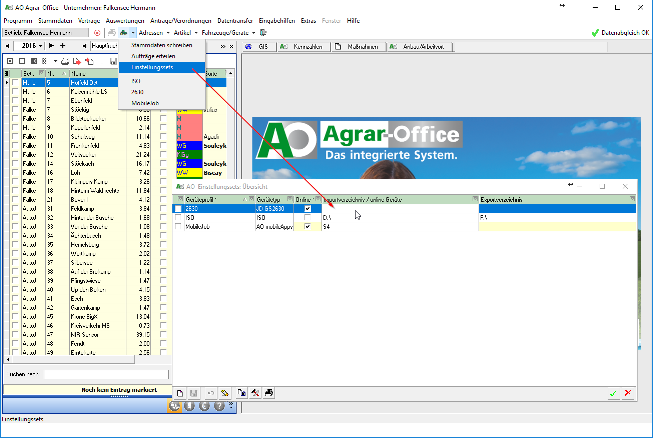Click the grey tractor toolbar icon
653x438 pixels.
tap(112, 32)
